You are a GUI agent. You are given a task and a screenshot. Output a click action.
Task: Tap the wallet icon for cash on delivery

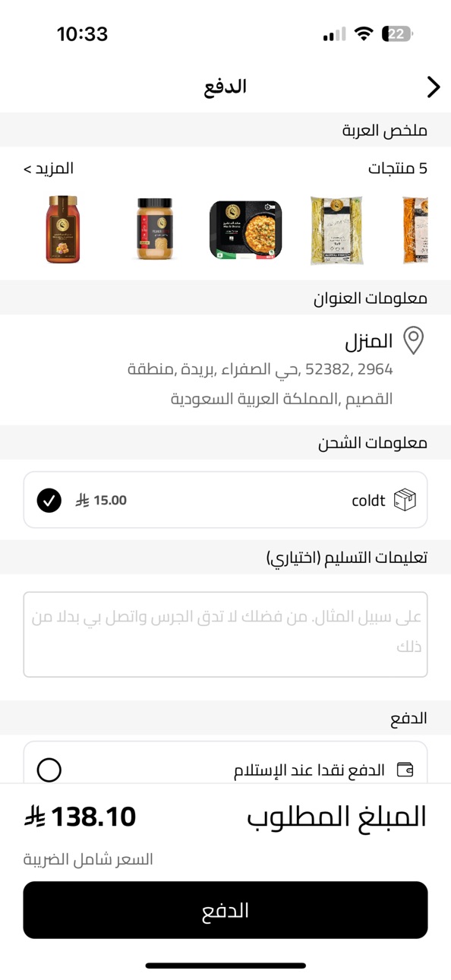406,770
